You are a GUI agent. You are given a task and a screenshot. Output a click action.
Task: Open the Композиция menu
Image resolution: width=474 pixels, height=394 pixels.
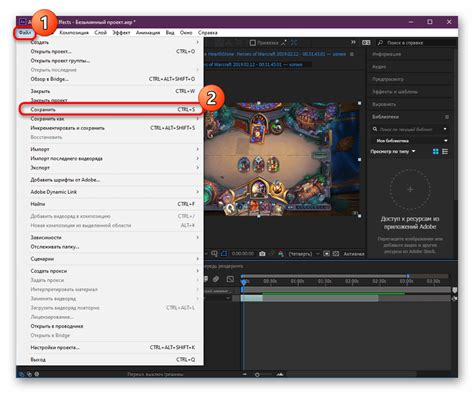[x=74, y=33]
